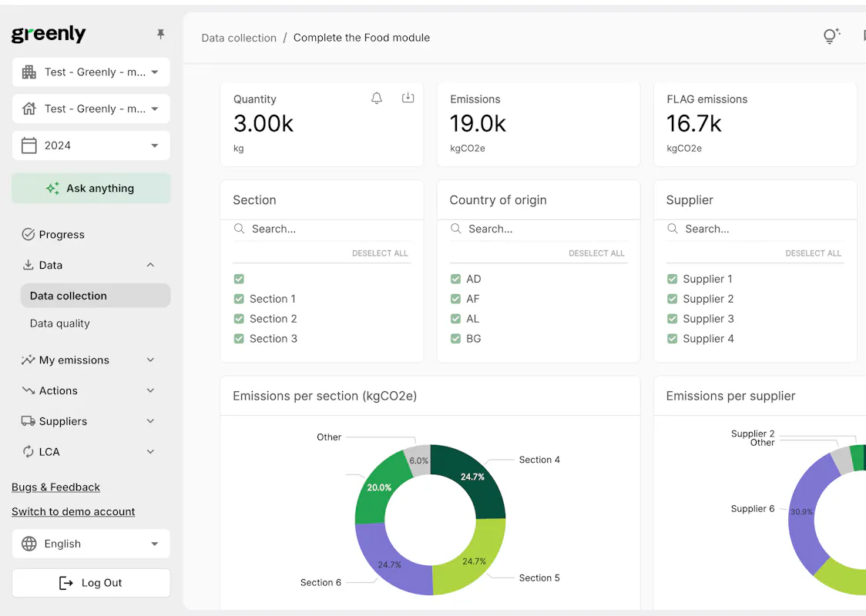Expand the LCA chevron

(x=150, y=451)
